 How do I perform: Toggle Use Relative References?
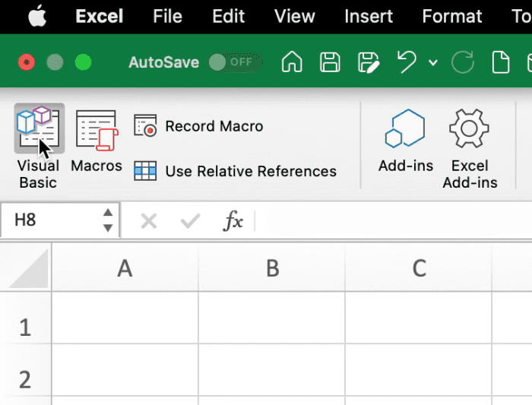click(236, 171)
